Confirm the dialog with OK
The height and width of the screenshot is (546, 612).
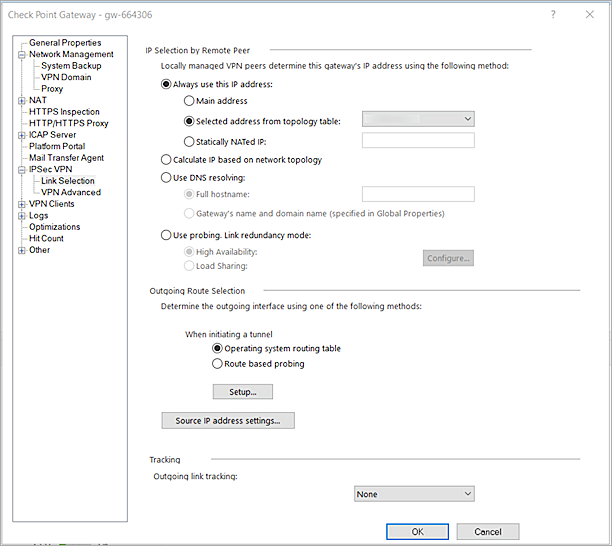(x=418, y=532)
